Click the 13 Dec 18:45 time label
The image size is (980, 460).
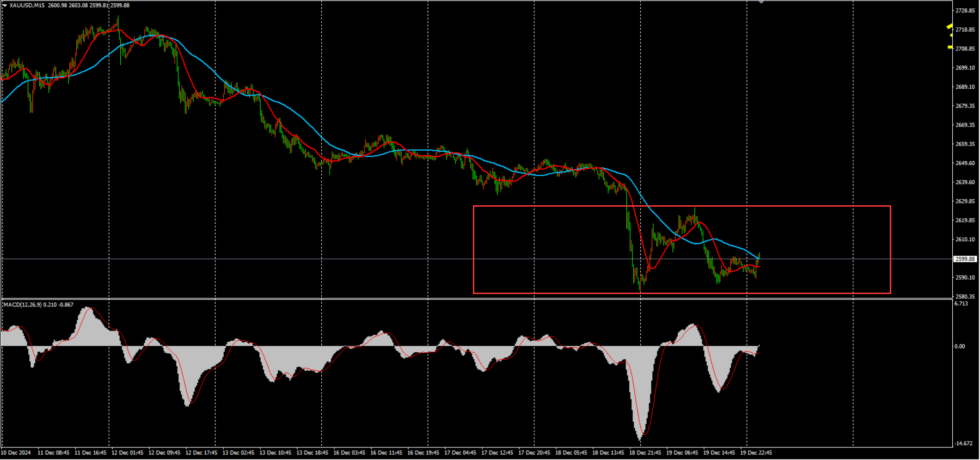click(x=312, y=453)
